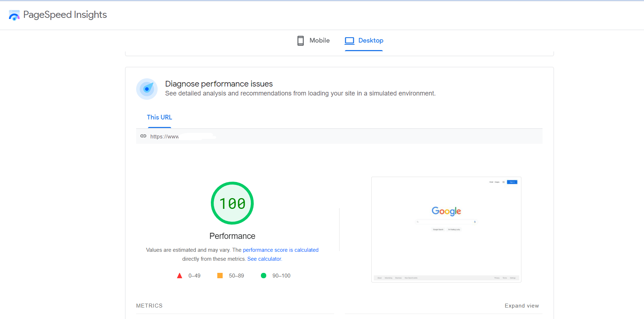Open the This URL tab
Screen dimensions: 644x319
159,117
